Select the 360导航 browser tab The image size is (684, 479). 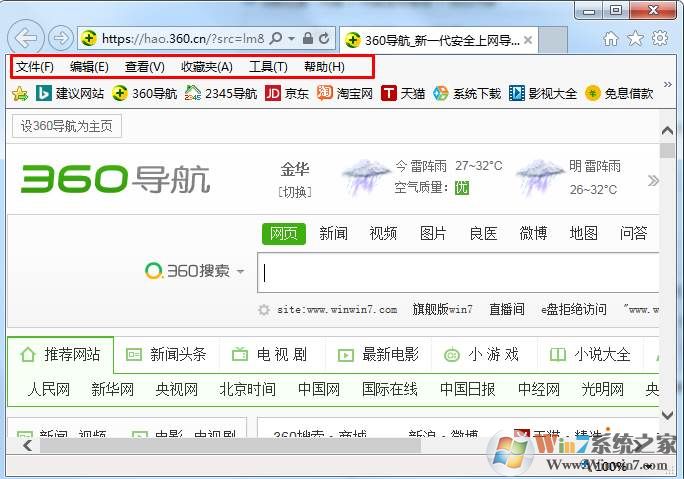pos(438,40)
